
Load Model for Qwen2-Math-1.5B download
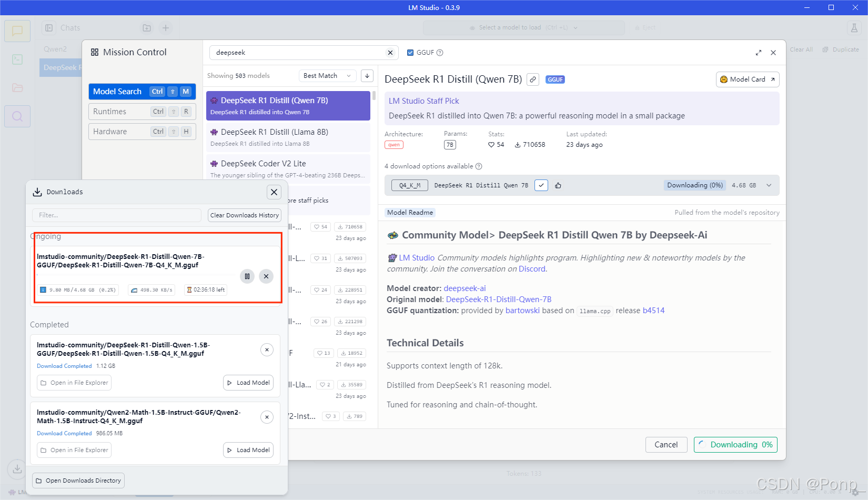pos(248,450)
